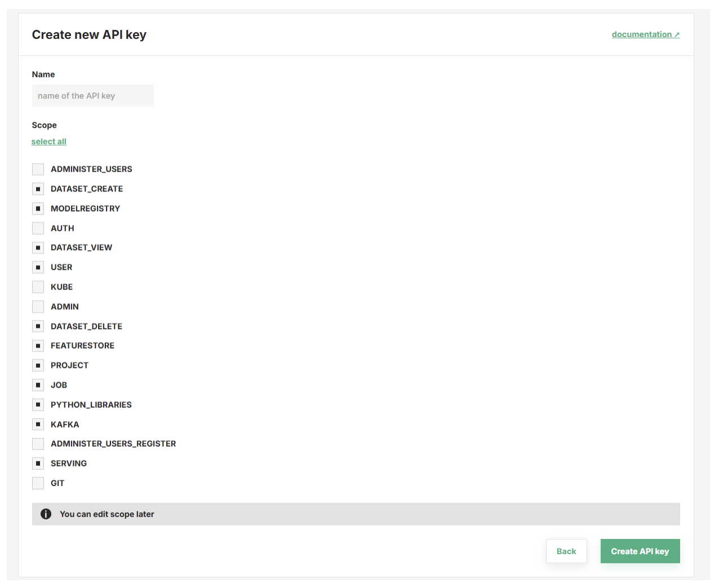Type in the API key name field

[x=93, y=96]
